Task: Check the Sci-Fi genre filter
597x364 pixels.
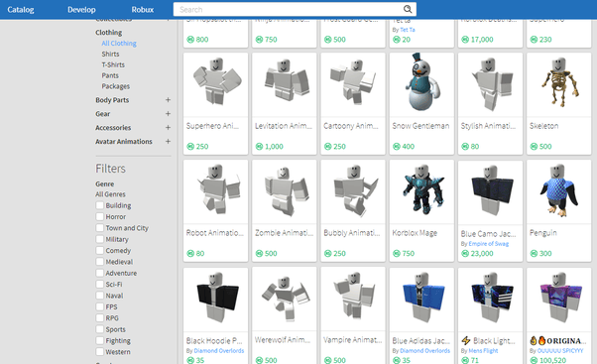Action: (x=100, y=284)
